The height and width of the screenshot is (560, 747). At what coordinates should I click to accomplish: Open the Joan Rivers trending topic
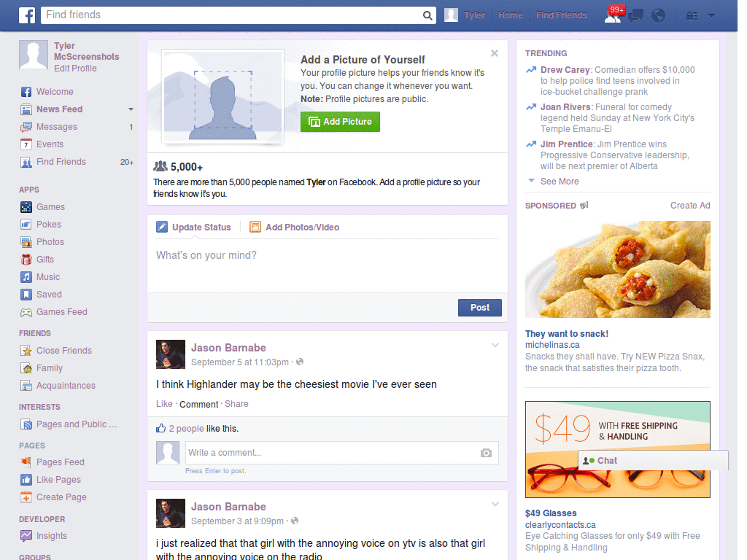(565, 107)
